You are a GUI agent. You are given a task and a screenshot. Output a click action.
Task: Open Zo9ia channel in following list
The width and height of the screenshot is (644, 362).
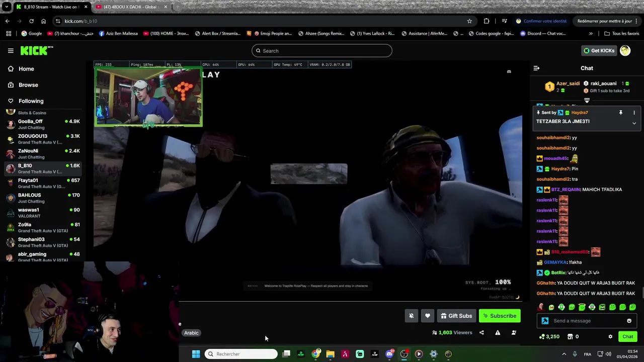pyautogui.click(x=43, y=227)
